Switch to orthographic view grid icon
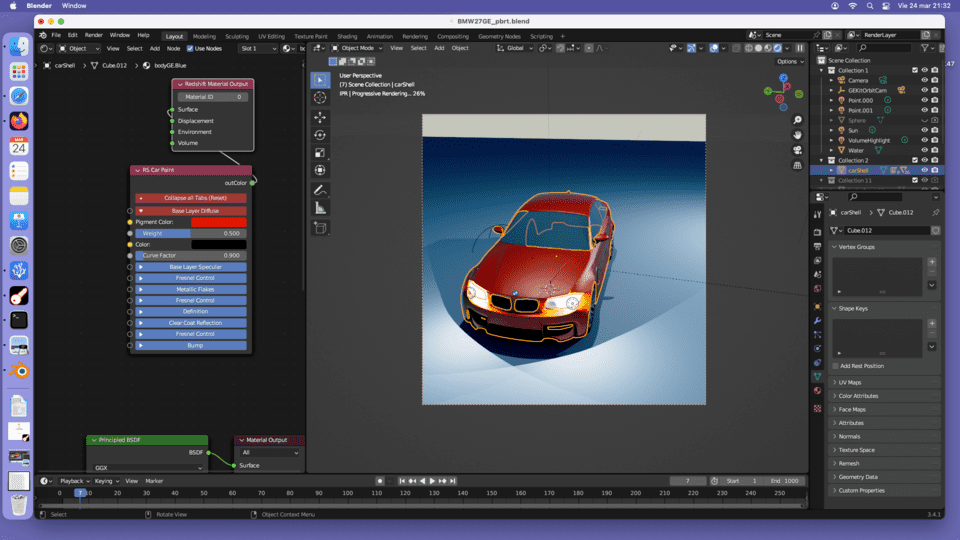Viewport: 960px width, 540px height. point(797,164)
